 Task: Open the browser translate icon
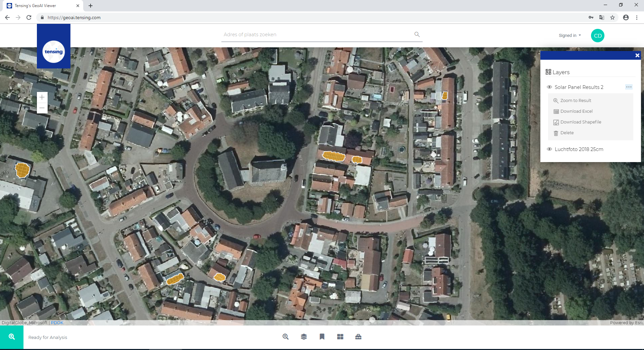pos(602,17)
